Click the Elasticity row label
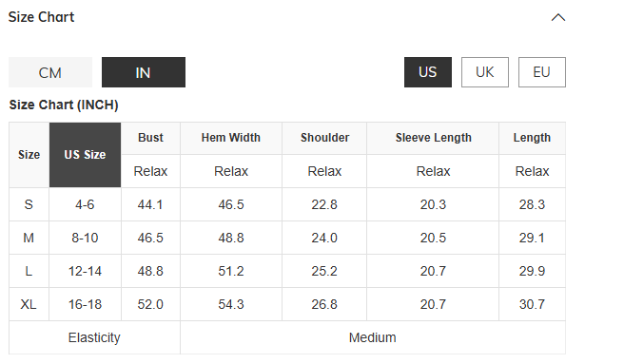 [x=94, y=337]
